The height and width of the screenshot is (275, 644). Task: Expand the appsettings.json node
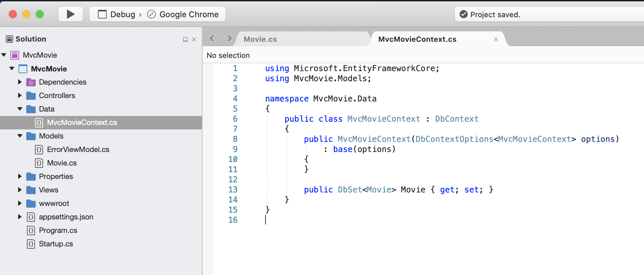pos(20,217)
